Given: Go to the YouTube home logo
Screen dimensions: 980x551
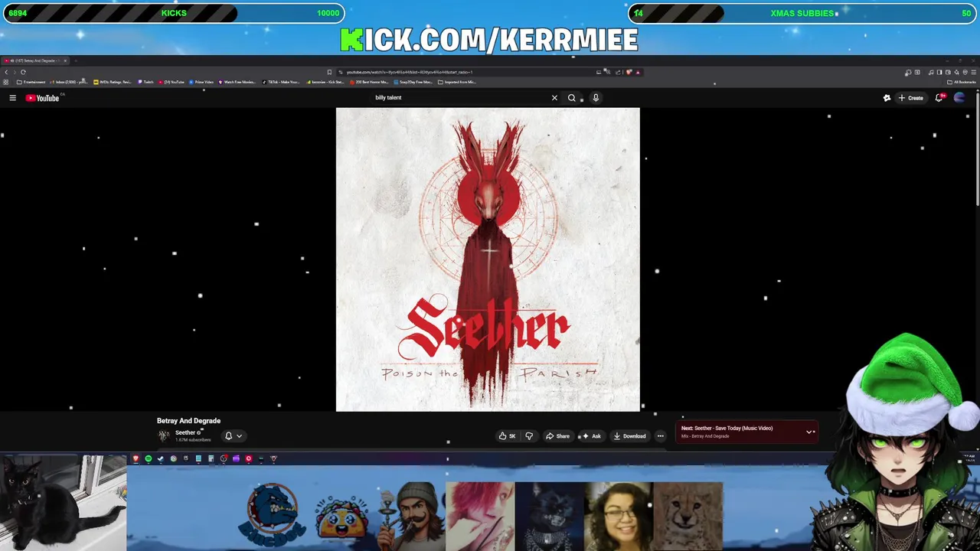Looking at the screenshot, I should (42, 98).
